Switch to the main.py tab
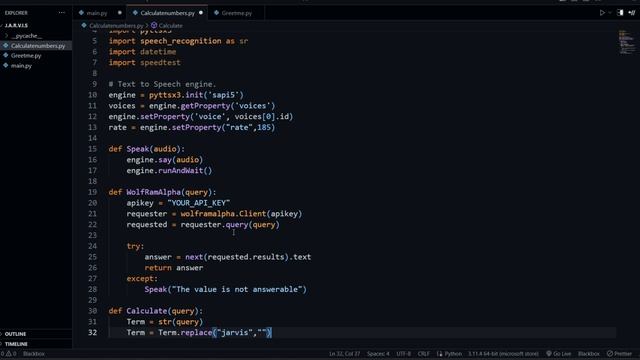The width and height of the screenshot is (640, 360). coord(96,13)
